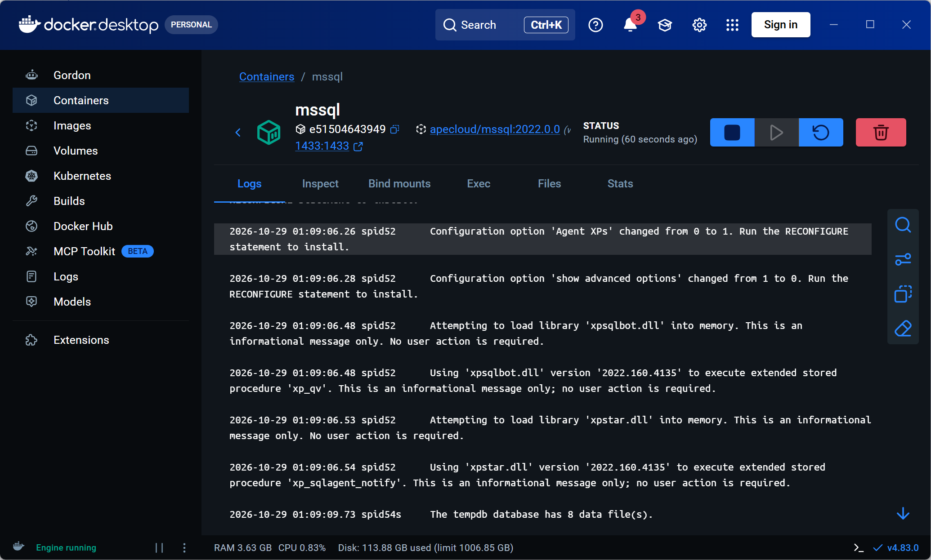Open port 1433:1433 in browser
The height and width of the screenshot is (560, 931).
tap(329, 146)
